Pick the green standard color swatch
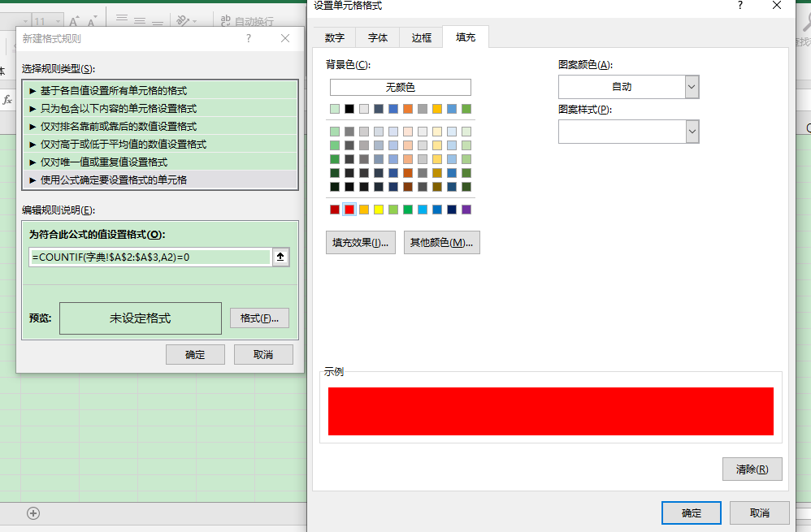 click(408, 210)
